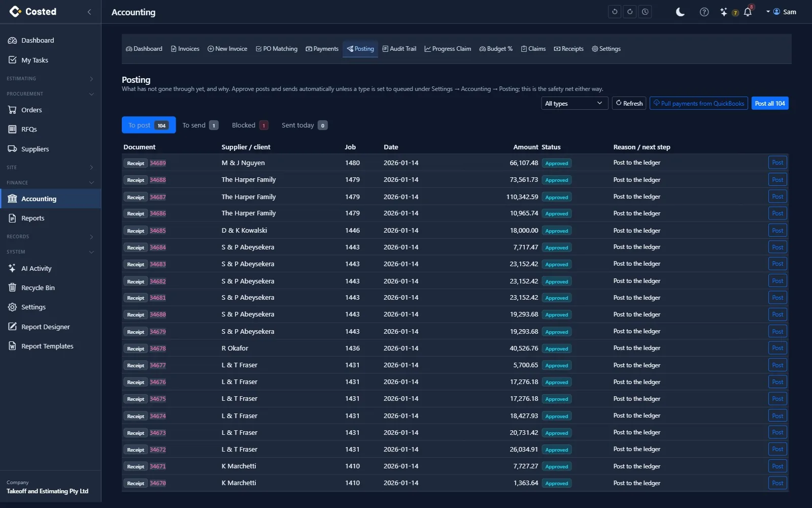Screen dimensions: 812x508
Task: Click the Post all 104 button
Action: pos(770,103)
